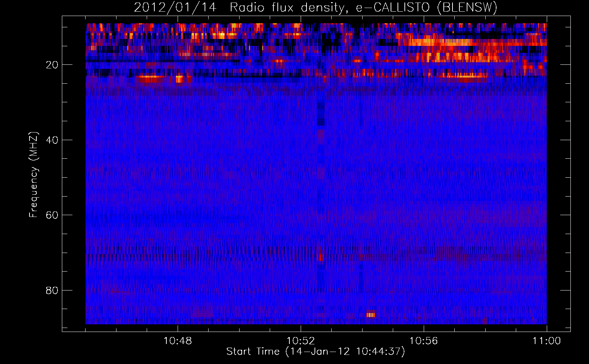Click the red spot near 71 MHz at 10:52:40

[x=320, y=257]
